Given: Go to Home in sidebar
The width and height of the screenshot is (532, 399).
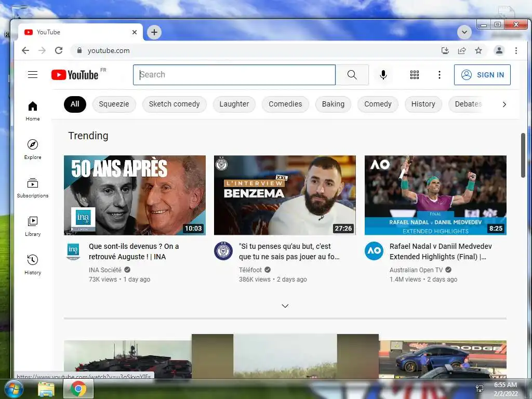Looking at the screenshot, I should (33, 111).
